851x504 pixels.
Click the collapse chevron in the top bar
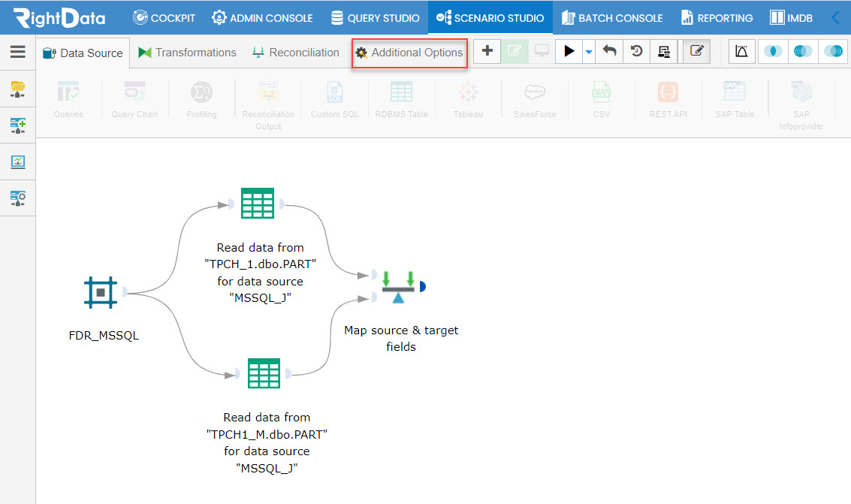pyautogui.click(x=836, y=18)
